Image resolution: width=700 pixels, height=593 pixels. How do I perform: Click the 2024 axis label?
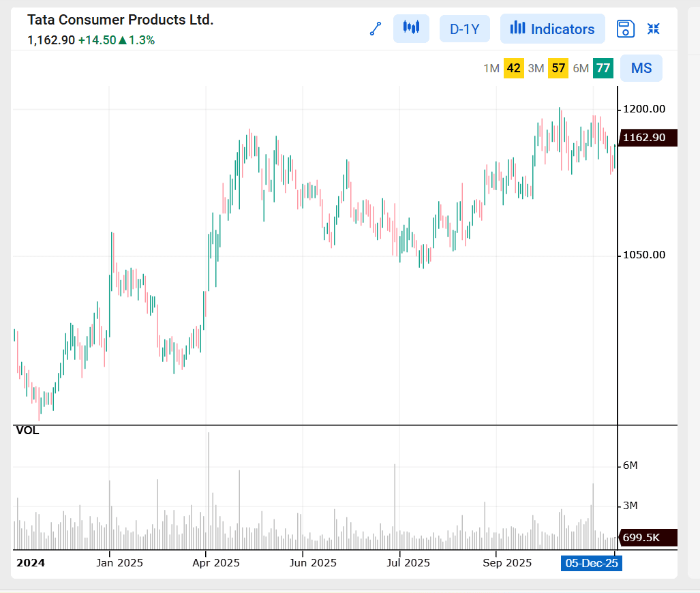coord(31,562)
